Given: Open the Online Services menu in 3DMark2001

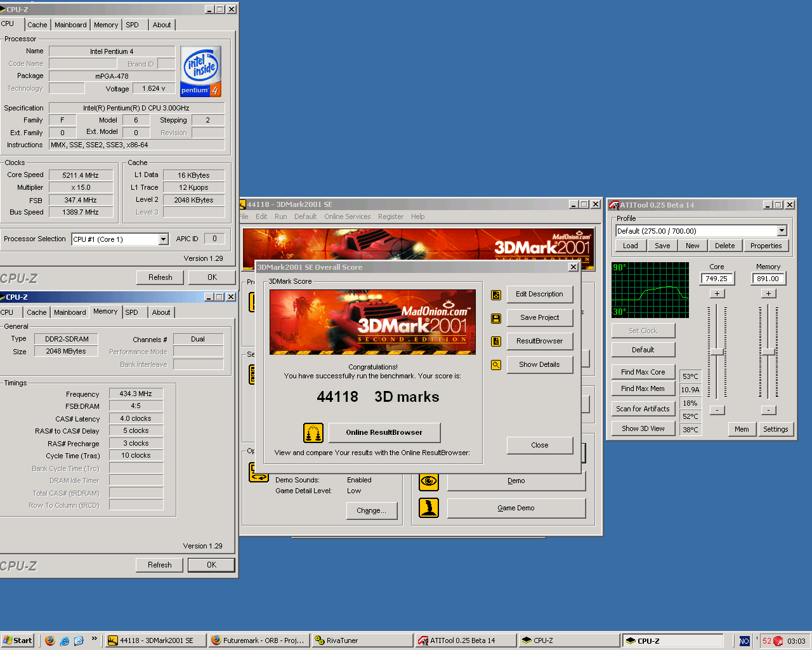Looking at the screenshot, I should click(348, 216).
